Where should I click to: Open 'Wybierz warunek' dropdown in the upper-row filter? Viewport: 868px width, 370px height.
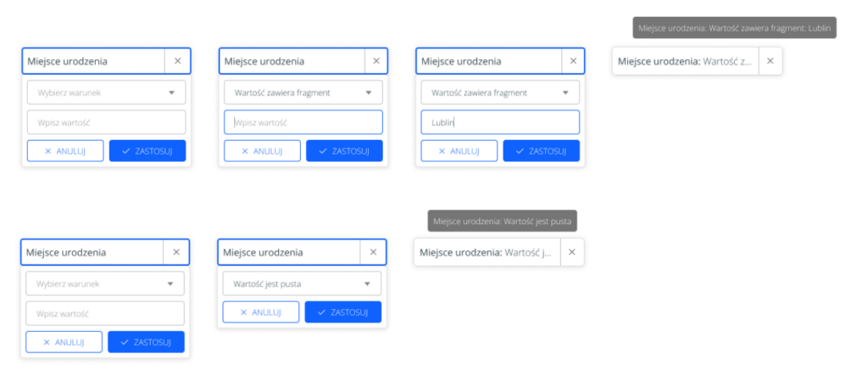point(106,92)
